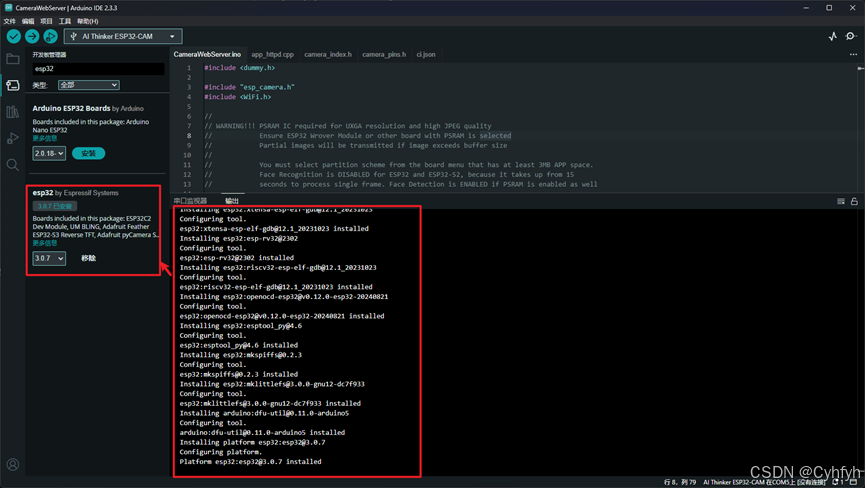Open the Debug sidebar panel icon

(13, 138)
